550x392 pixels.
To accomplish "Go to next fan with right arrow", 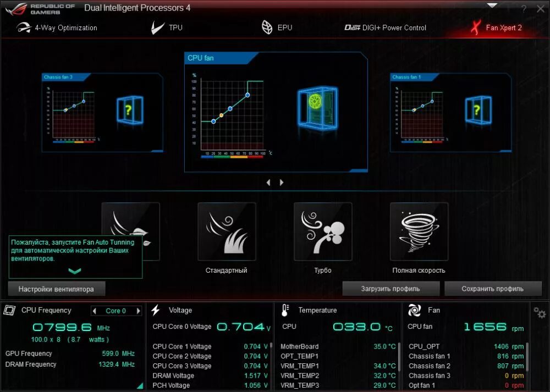I will click(x=281, y=183).
